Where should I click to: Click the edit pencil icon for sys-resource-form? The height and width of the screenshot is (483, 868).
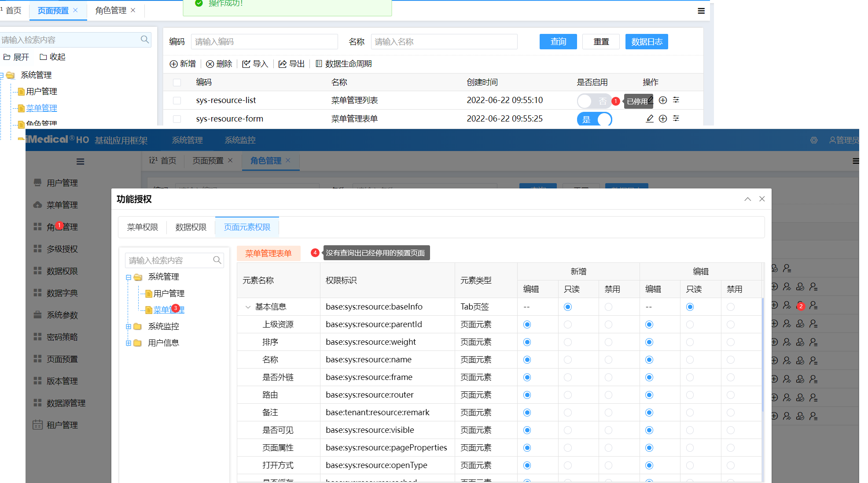pyautogui.click(x=649, y=118)
